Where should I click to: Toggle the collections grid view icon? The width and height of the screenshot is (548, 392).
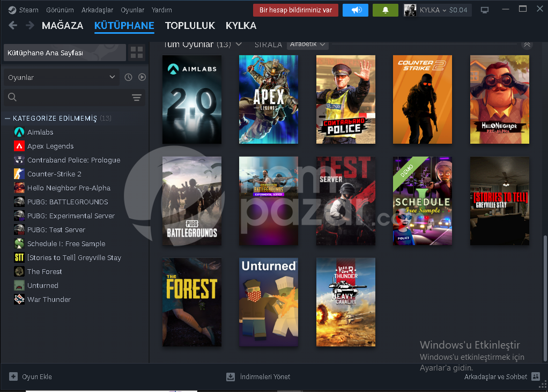pos(137,53)
